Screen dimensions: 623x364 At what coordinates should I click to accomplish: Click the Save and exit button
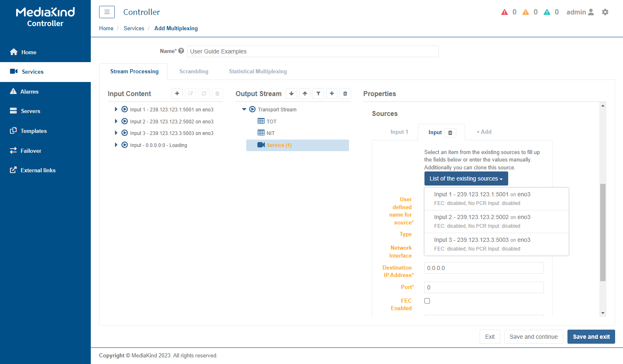(x=591, y=337)
